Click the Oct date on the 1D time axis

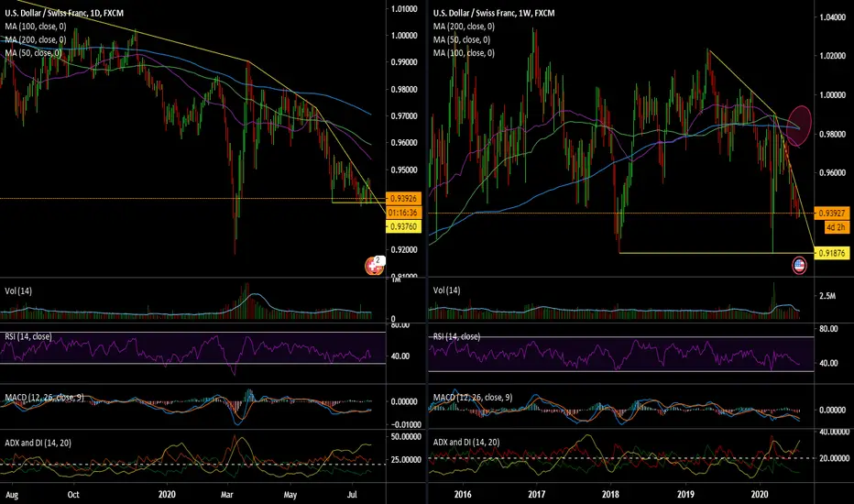coord(73,495)
